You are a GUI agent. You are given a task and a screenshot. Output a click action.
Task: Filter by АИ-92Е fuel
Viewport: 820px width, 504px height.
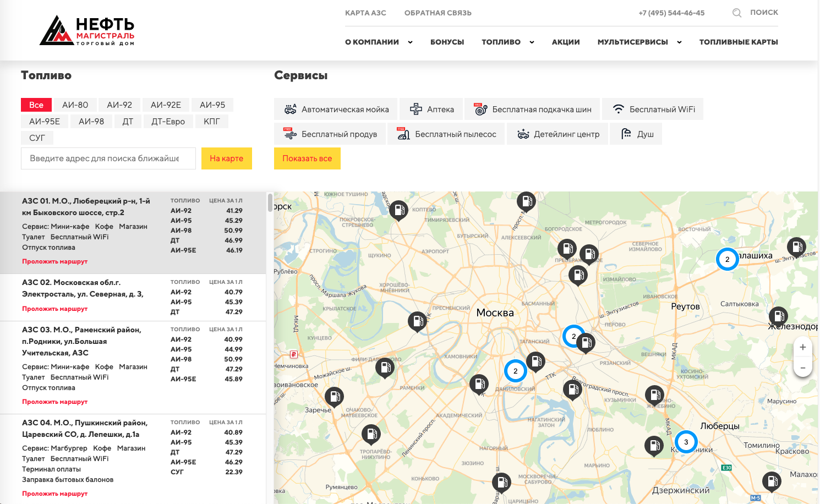[166, 105]
